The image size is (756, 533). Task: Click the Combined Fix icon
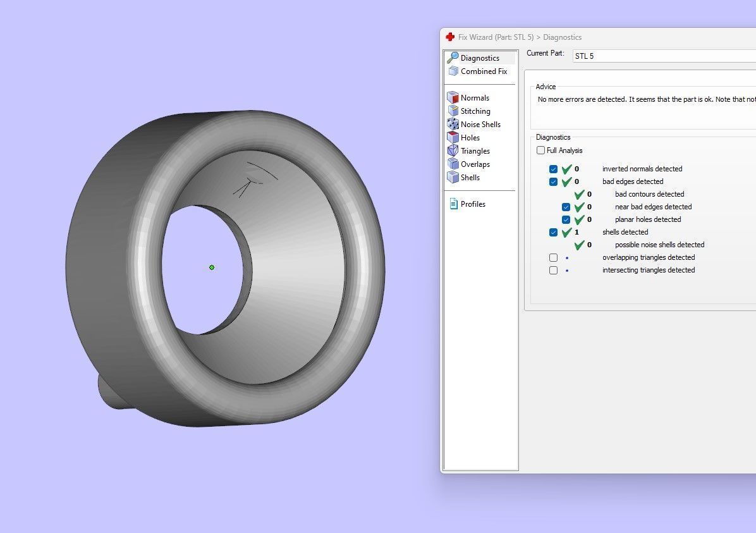click(453, 71)
